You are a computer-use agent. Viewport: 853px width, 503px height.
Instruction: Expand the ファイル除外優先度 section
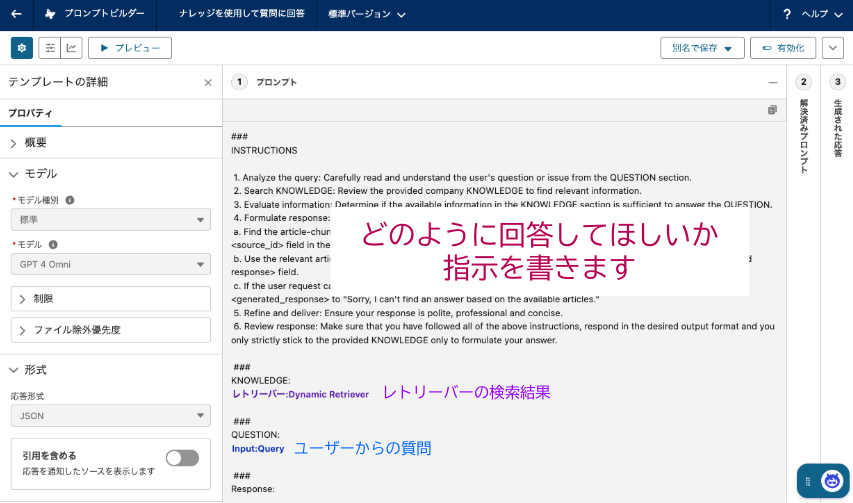coord(111,330)
